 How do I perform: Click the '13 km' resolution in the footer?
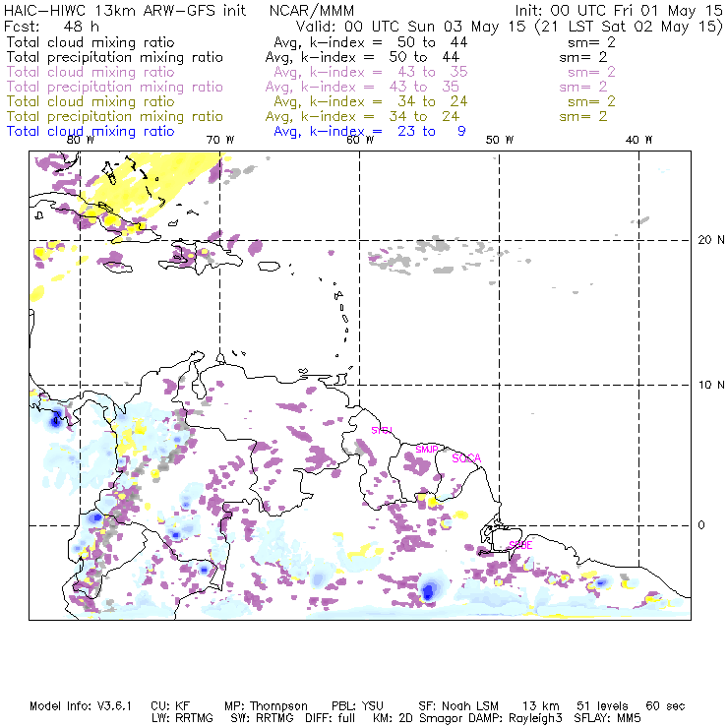(x=540, y=706)
